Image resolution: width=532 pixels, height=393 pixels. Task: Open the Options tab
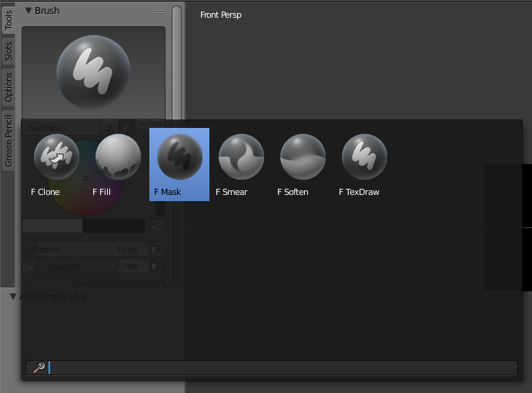[8, 87]
